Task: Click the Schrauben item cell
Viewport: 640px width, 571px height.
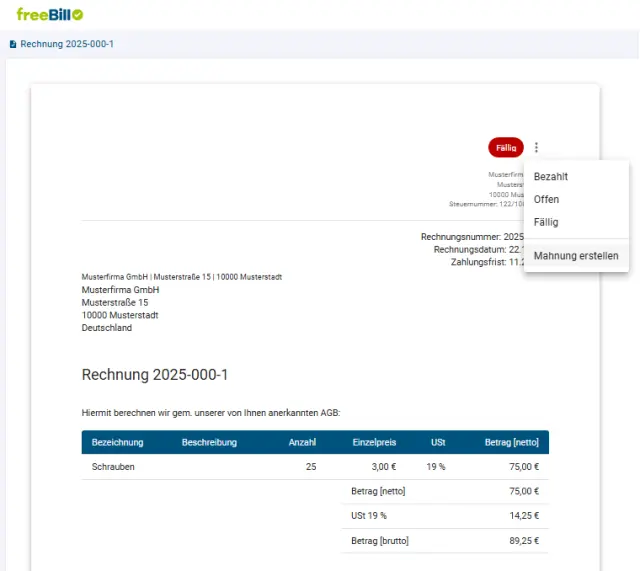Action: pos(113,467)
